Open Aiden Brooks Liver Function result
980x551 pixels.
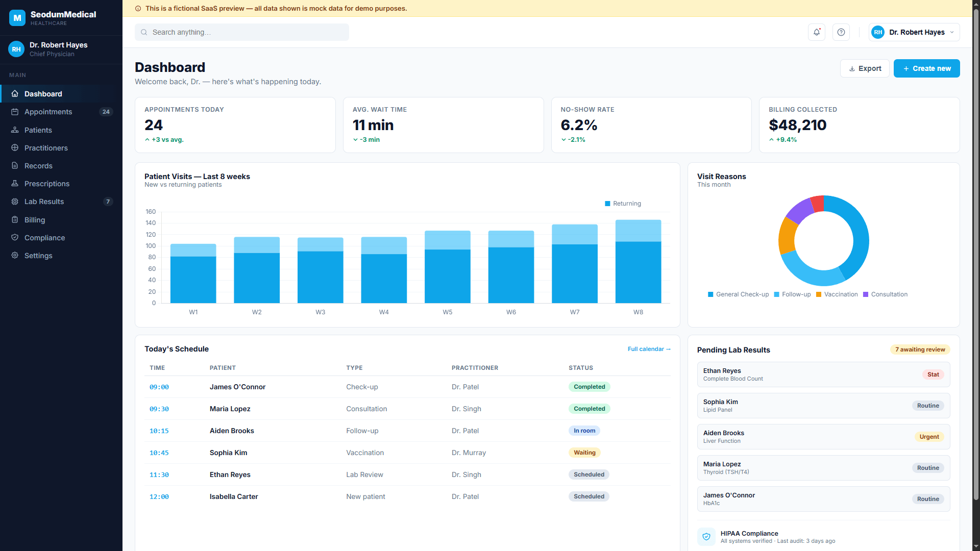[x=823, y=437]
